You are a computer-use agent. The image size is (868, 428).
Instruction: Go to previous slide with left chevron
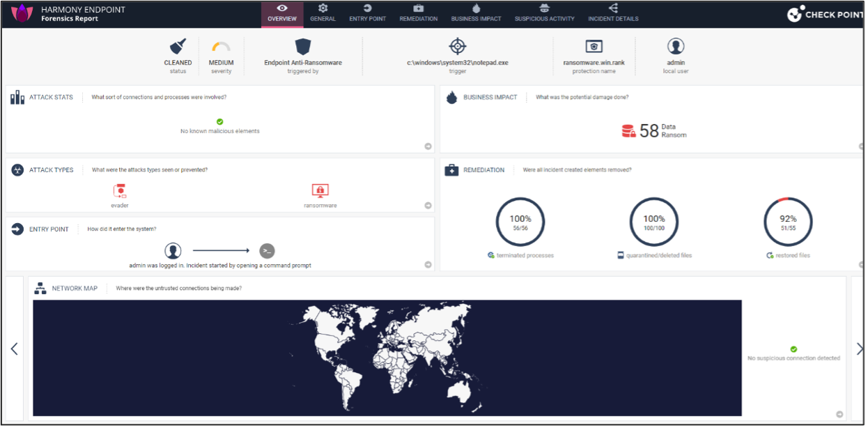pyautogui.click(x=14, y=349)
